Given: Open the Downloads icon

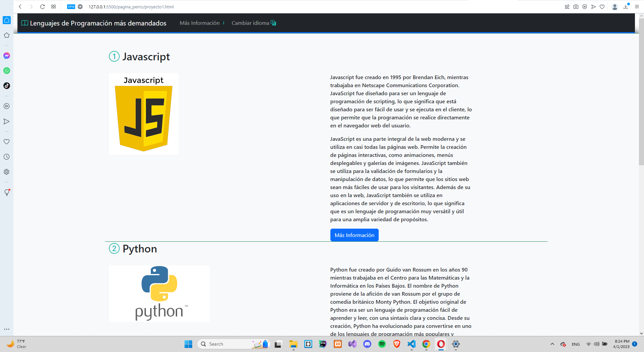Looking at the screenshot, I should coord(626,7).
